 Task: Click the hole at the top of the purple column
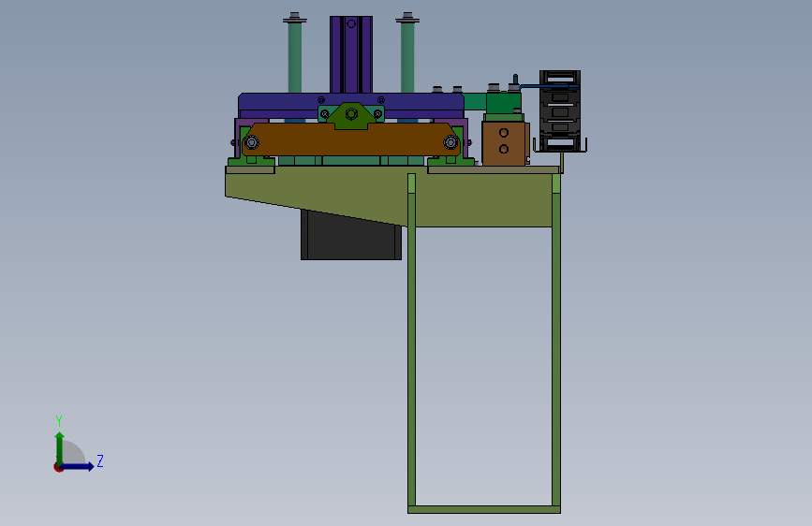(x=351, y=23)
